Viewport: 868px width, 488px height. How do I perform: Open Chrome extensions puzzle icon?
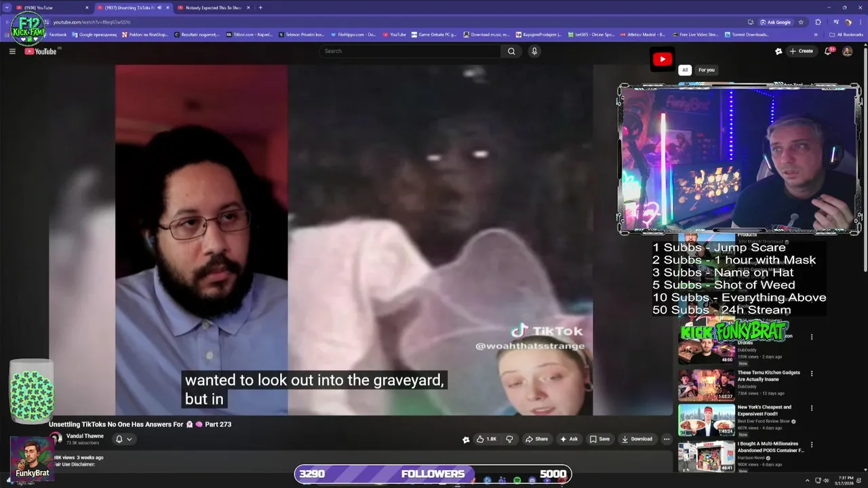818,22
